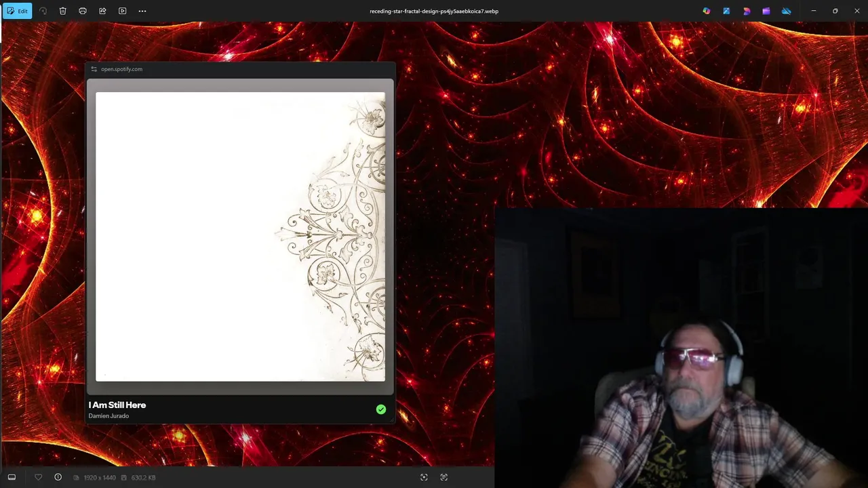This screenshot has width=868, height=488.
Task: Click the Damien Jurado artist name
Action: (x=108, y=415)
